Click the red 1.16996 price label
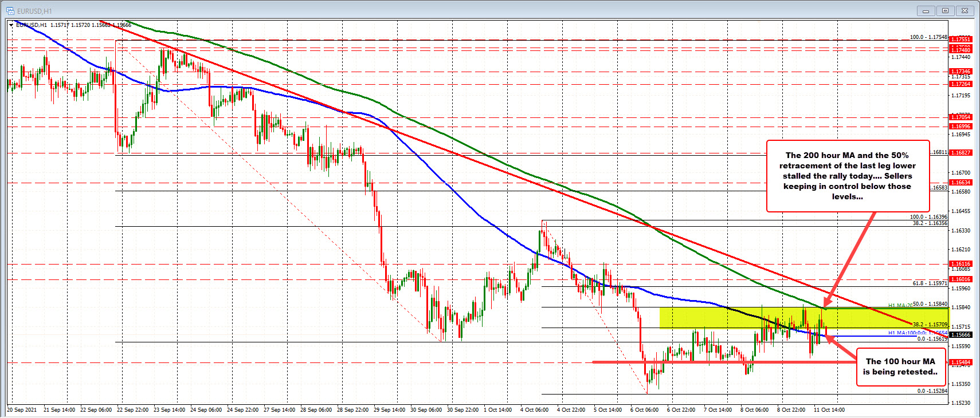980x418 pixels. pos(961,127)
